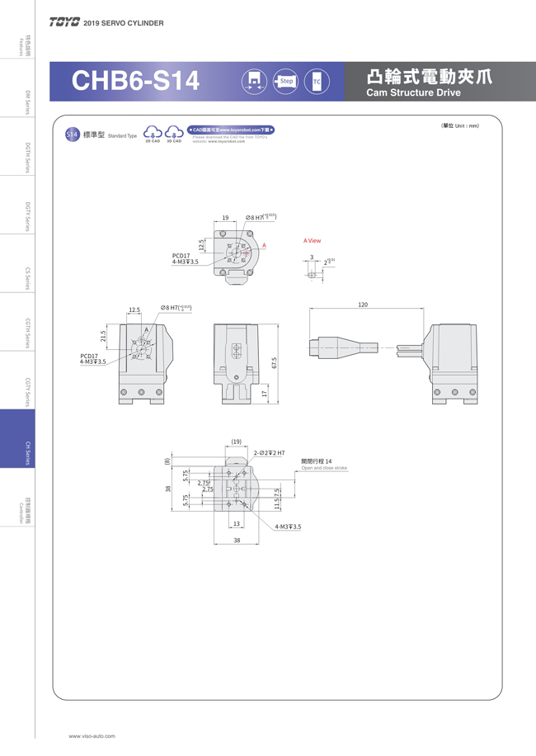Click the www.toyorobot.com CAD download banner

coord(231,130)
